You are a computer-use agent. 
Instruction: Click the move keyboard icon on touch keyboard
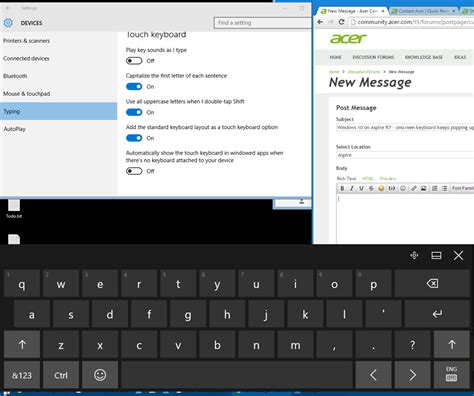[414, 255]
